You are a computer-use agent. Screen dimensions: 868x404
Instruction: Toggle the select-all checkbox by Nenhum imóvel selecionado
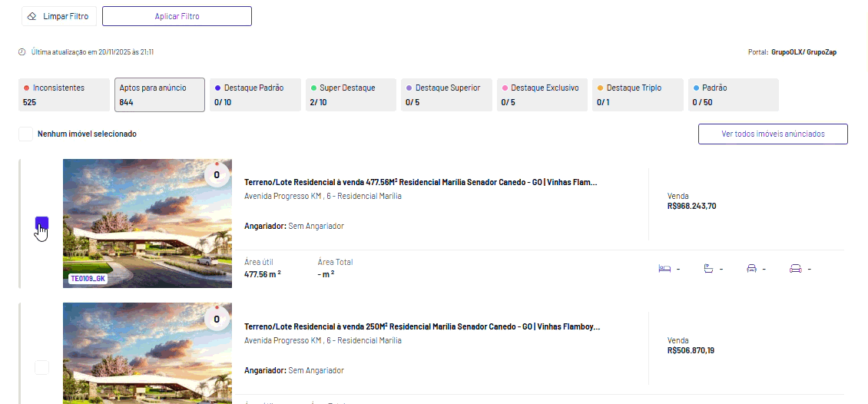pos(26,134)
